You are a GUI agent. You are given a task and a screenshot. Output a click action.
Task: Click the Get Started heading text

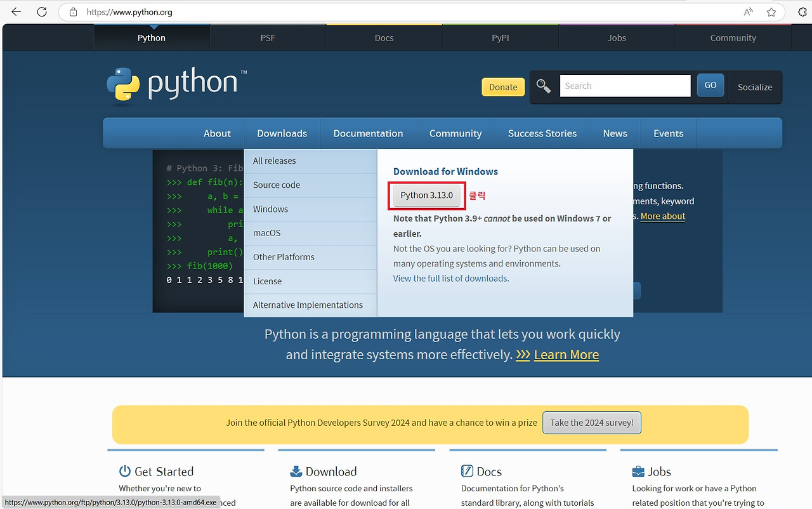pos(164,472)
